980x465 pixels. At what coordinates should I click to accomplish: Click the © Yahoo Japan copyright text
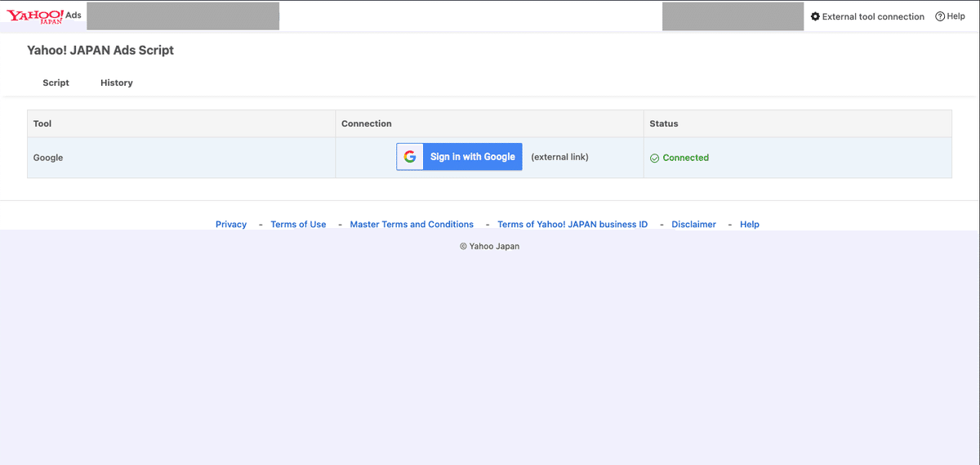coord(489,246)
